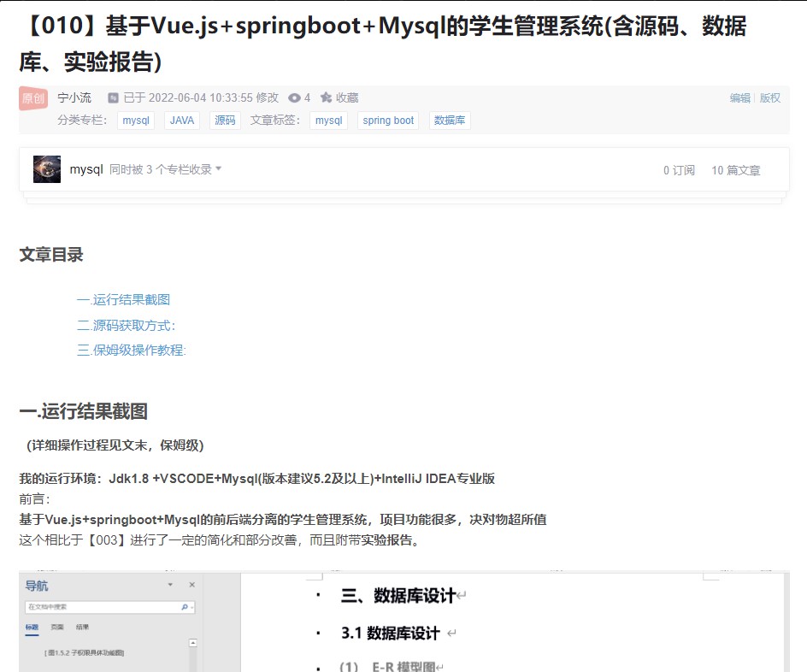Image resolution: width=807 pixels, height=672 pixels.
Task: Click the 收藏 star favorite icon
Action: [x=326, y=98]
